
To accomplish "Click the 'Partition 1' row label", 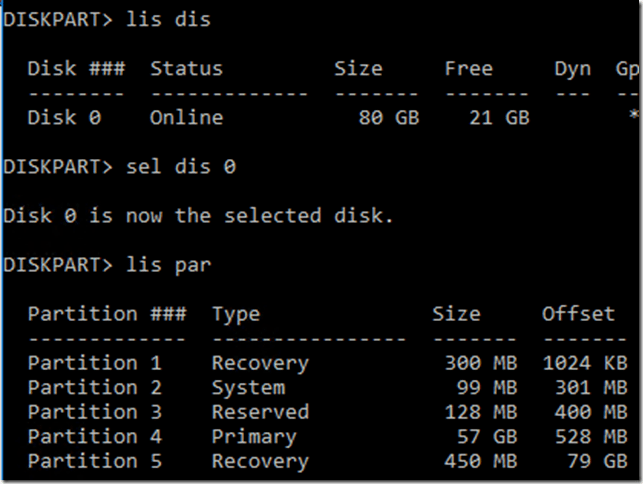I will coord(94,363).
